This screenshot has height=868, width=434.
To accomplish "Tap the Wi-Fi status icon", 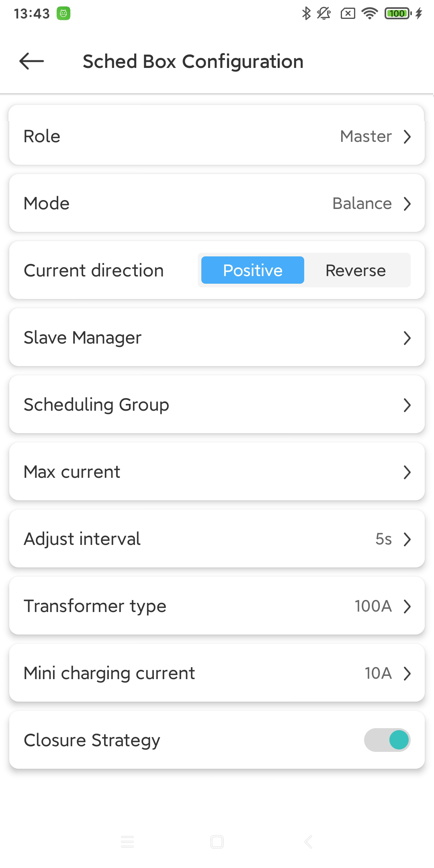I will click(369, 13).
